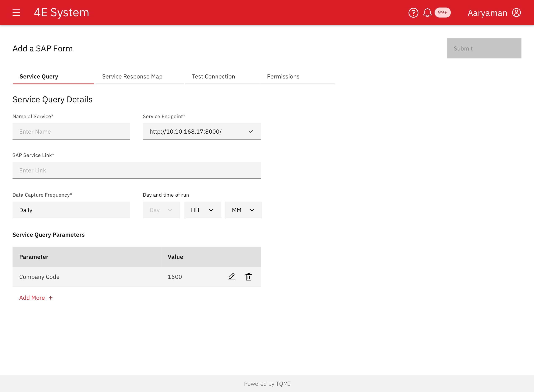Click the help question mark icon
Screen dimensions: 534x392
coord(413,13)
